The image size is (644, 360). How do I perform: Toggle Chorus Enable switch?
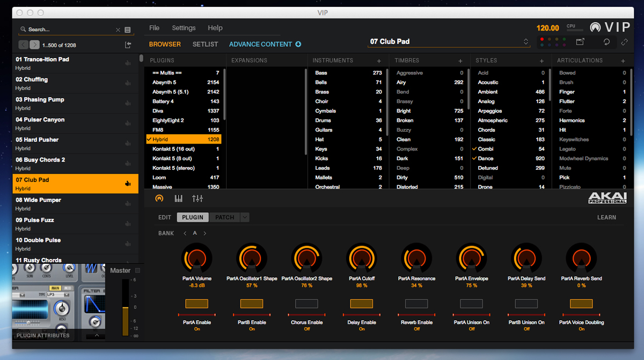click(x=306, y=304)
